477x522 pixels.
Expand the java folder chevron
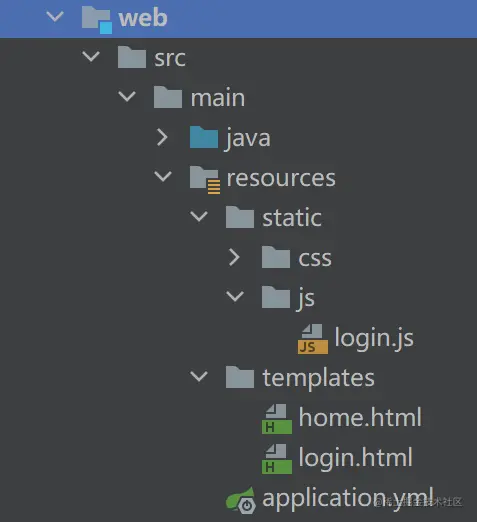pyautogui.click(x=162, y=137)
